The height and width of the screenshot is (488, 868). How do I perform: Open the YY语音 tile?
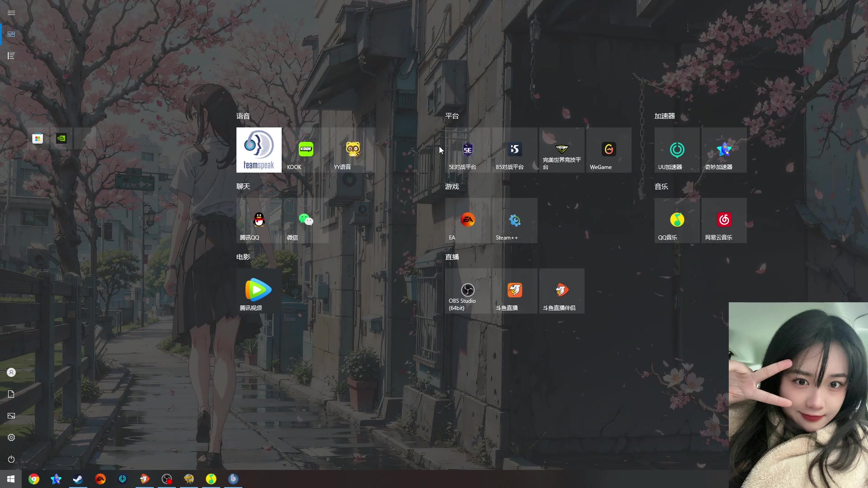tap(353, 150)
